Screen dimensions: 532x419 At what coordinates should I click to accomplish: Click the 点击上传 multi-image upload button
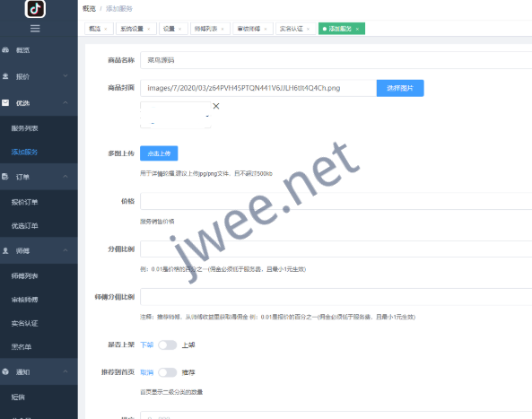pyautogui.click(x=159, y=153)
